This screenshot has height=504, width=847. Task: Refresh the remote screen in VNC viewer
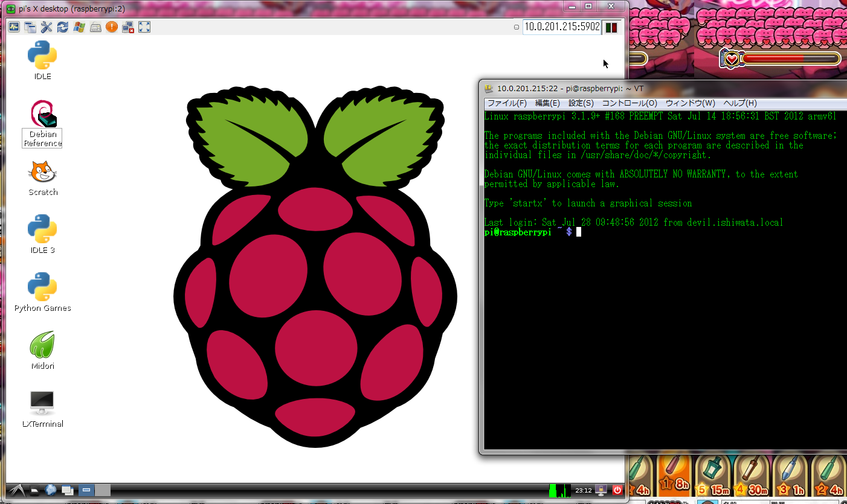62,27
